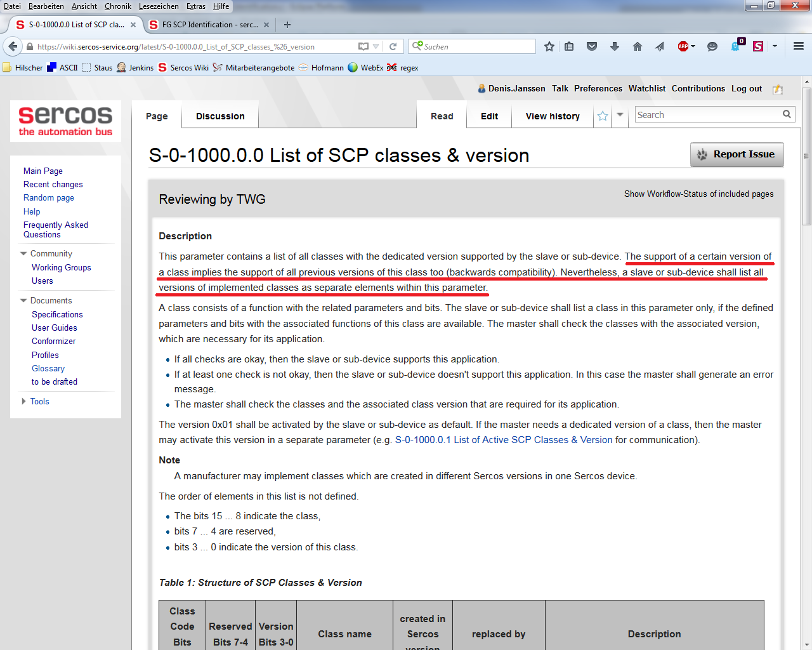Click the Firefox bookmark star icon
Screen dimensions: 812x650
pos(549,46)
